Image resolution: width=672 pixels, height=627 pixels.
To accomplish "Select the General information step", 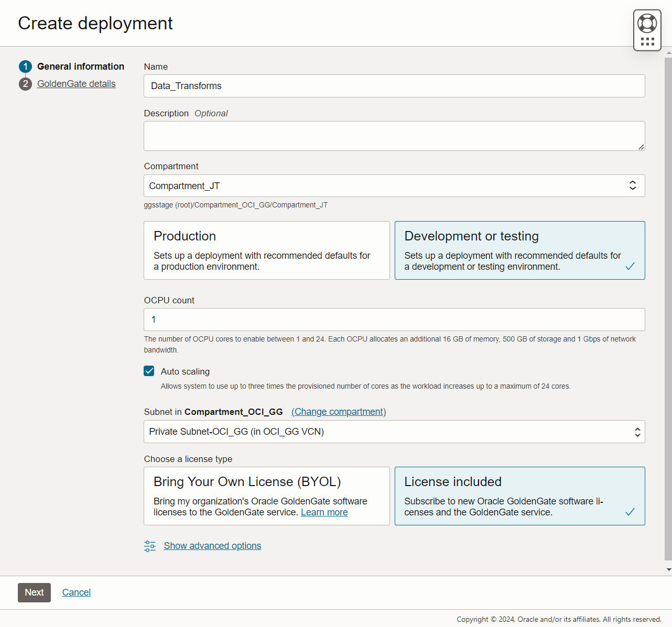I will (81, 67).
